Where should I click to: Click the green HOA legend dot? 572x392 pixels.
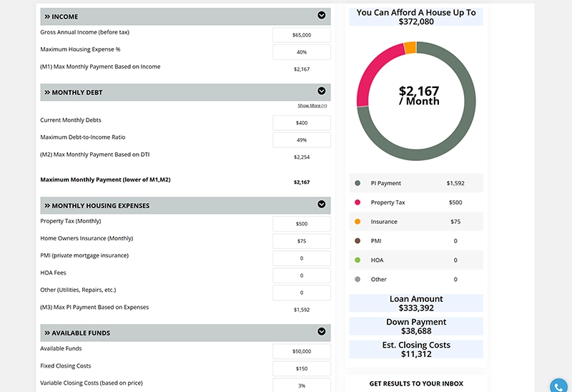pos(357,260)
